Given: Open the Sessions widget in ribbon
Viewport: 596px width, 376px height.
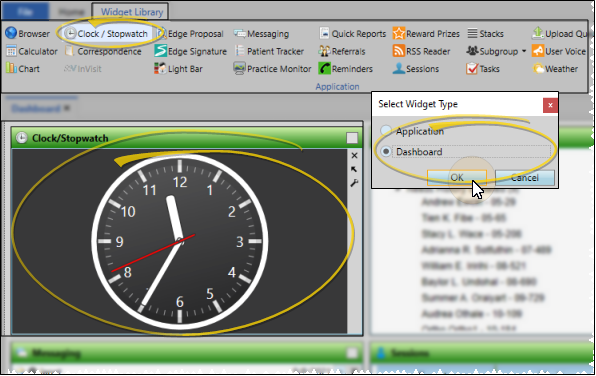Looking at the screenshot, I should point(416,69).
